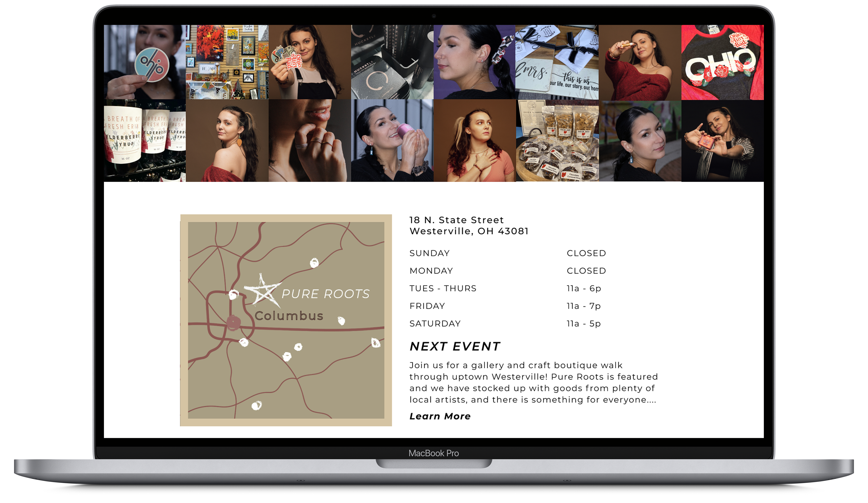Viewport: 868px width, 503px height.
Task: Click the bottom white location marker on map
Action: click(256, 406)
